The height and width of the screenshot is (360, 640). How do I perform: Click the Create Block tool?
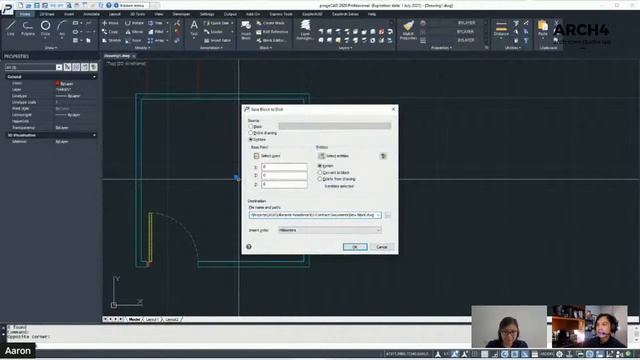coord(270,23)
